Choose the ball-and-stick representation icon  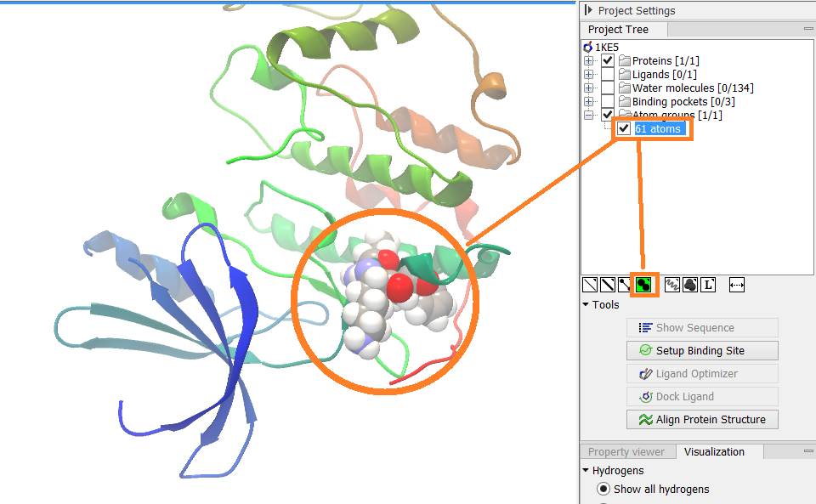point(623,285)
